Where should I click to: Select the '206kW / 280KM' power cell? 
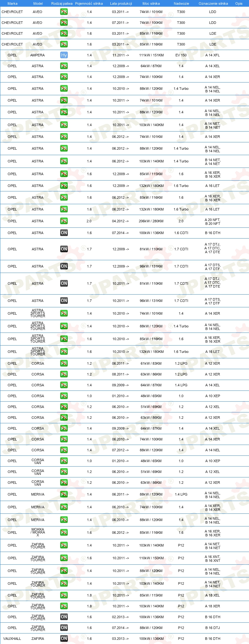coord(151,221)
